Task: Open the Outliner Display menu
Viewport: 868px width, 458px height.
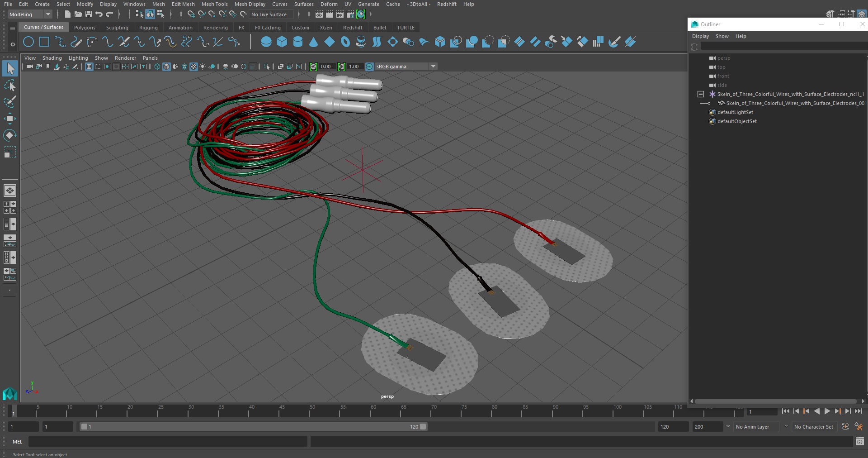Action: tap(700, 36)
